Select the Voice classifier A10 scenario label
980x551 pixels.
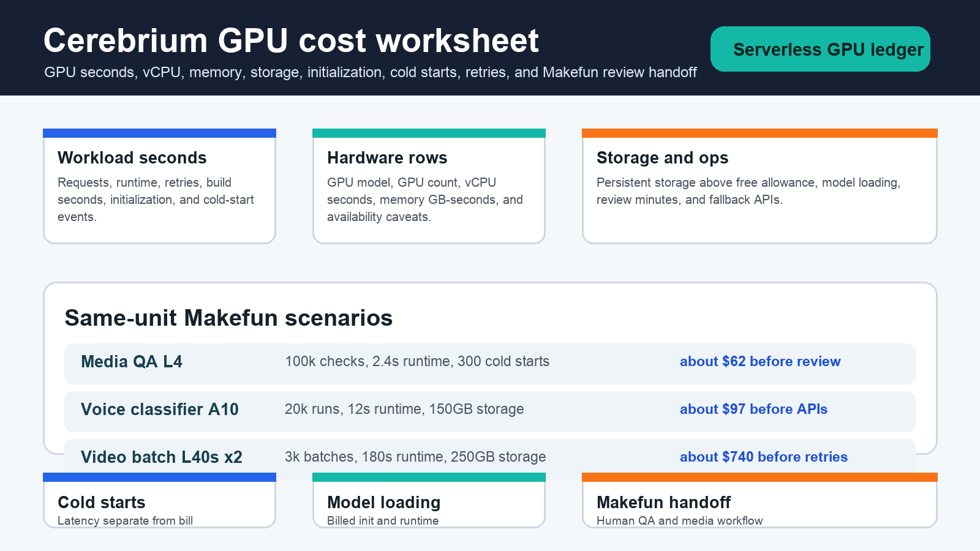[x=160, y=410]
